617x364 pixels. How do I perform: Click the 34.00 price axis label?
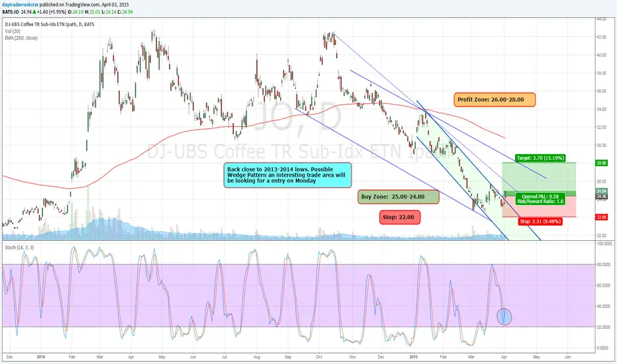point(601,109)
